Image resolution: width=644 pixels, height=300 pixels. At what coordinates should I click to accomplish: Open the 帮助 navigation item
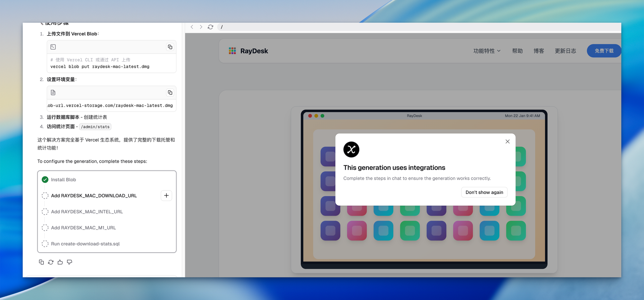click(517, 51)
